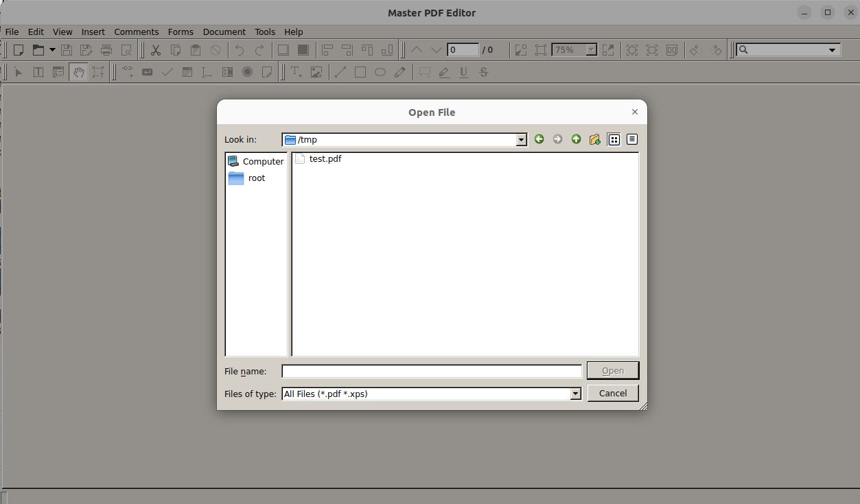Click the File name input field
The image size is (860, 504).
point(432,371)
